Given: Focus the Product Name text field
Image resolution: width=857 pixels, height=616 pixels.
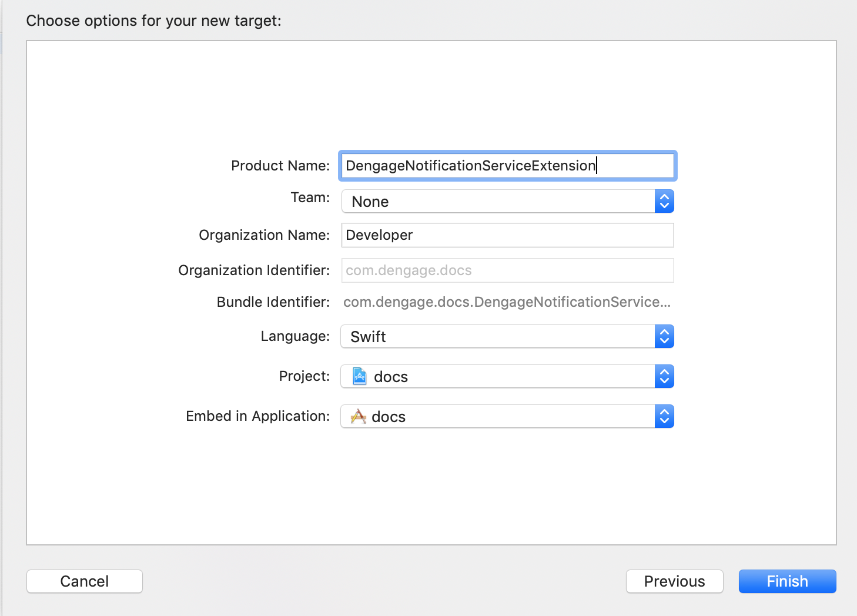Looking at the screenshot, I should click(507, 166).
